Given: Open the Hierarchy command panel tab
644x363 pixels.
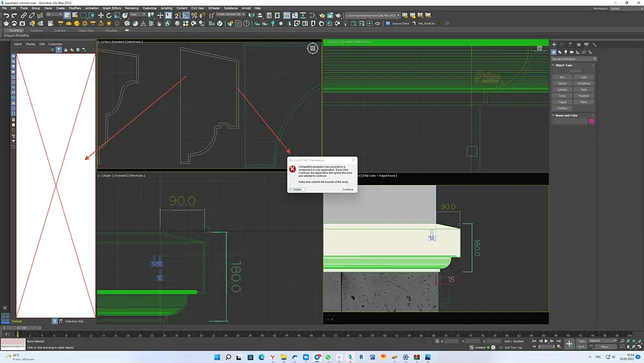Looking at the screenshot, I should click(x=570, y=45).
